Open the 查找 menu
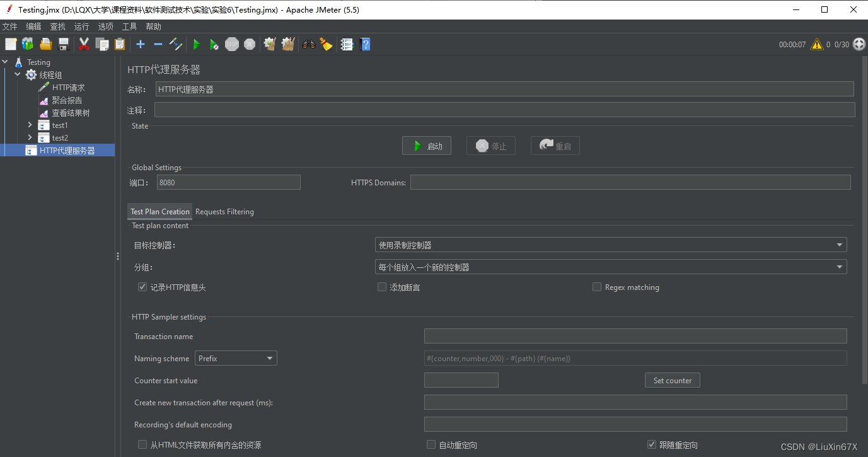868x457 pixels. click(57, 26)
